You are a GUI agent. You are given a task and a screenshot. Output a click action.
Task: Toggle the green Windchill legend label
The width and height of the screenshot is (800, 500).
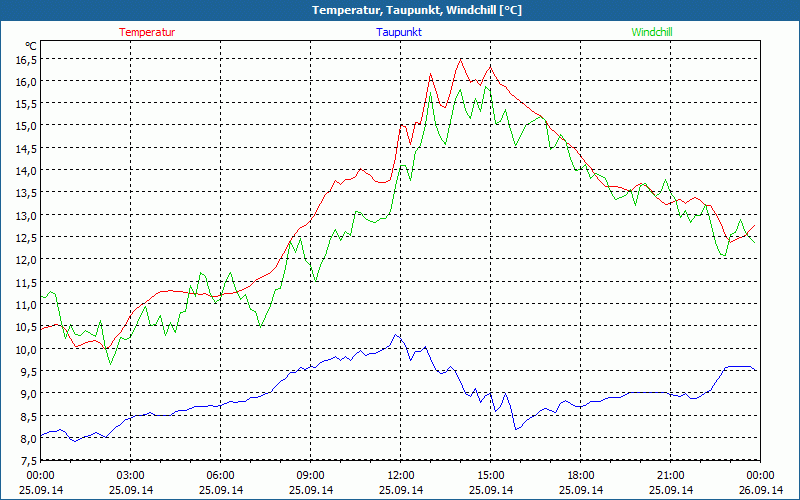click(652, 32)
